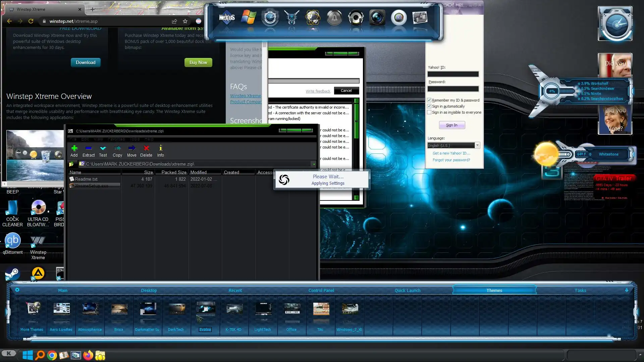Uncheck Remember my ID & password
Screen dimensions: 644x362
click(x=429, y=100)
